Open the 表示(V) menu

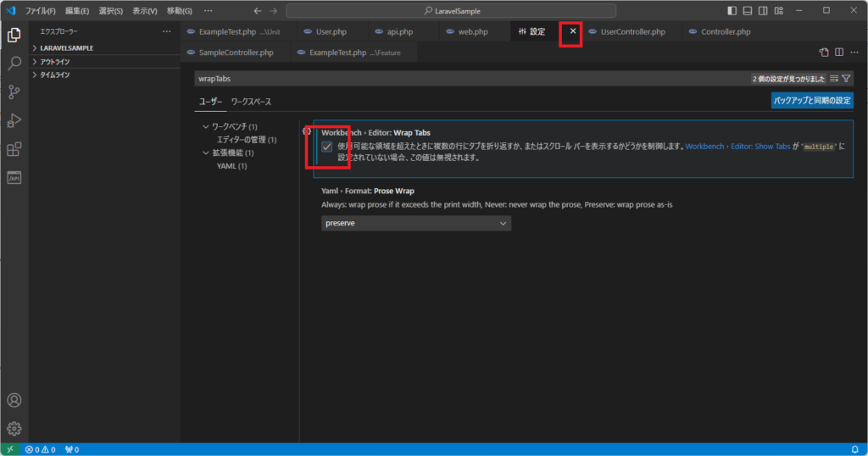pyautogui.click(x=144, y=10)
